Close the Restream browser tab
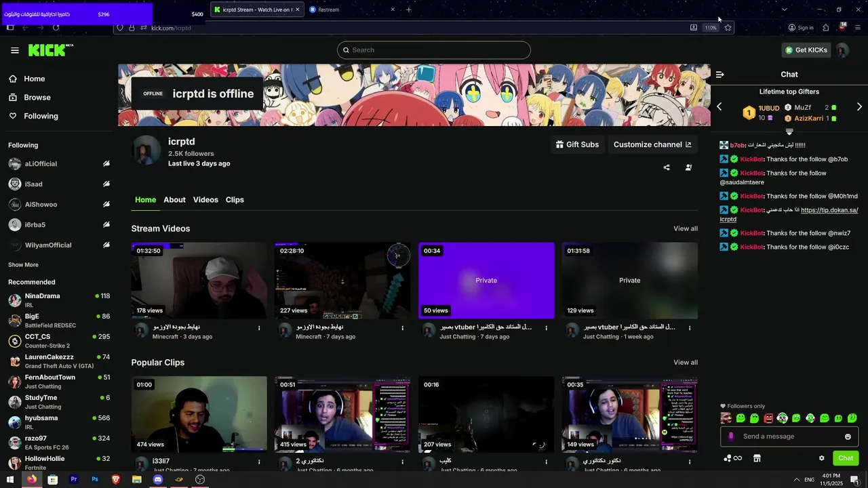868x488 pixels. click(x=392, y=9)
